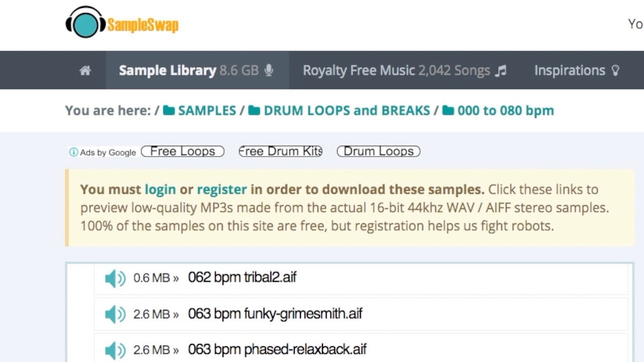
Task: Open the Free Loops ad link
Action: click(x=183, y=151)
